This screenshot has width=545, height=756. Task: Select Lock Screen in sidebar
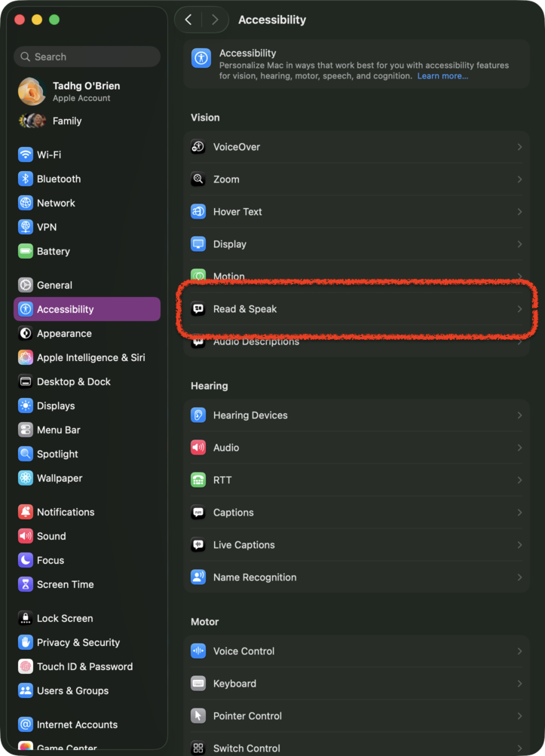pos(87,618)
